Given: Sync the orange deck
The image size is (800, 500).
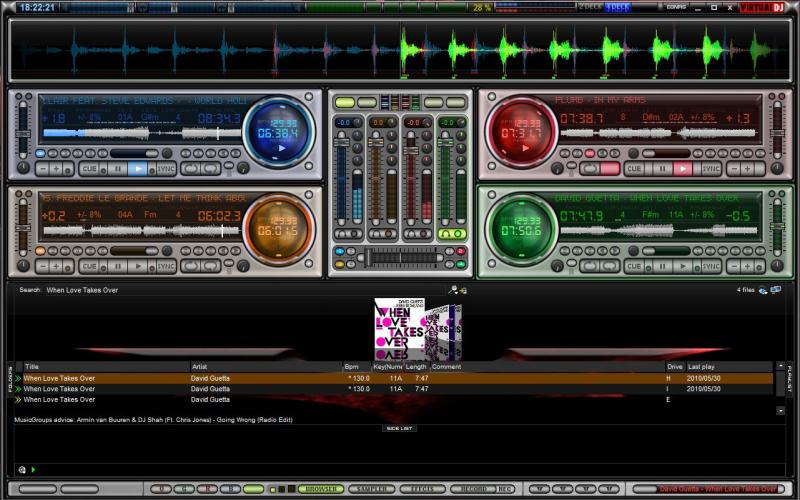Looking at the screenshot, I should (165, 266).
